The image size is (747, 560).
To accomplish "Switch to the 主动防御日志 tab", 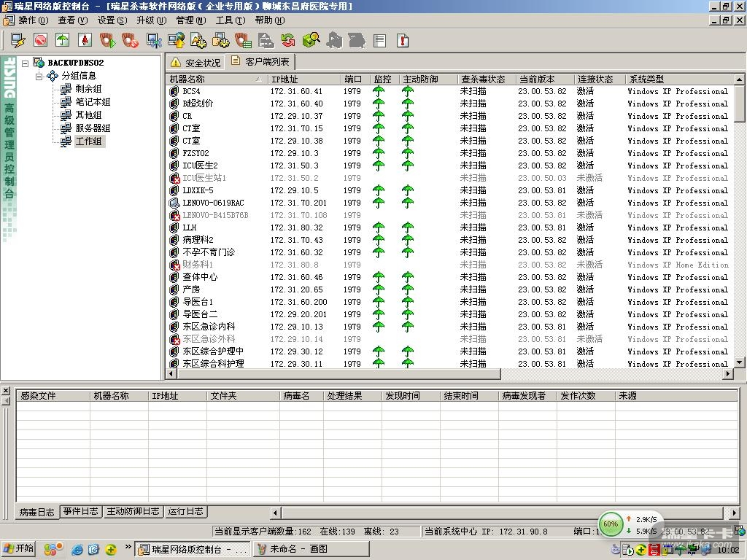I will [x=133, y=511].
